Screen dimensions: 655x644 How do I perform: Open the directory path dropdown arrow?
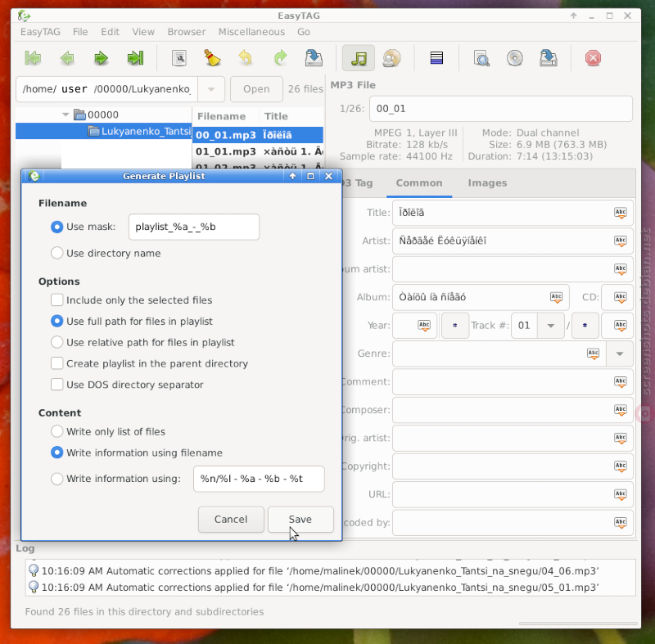(211, 89)
